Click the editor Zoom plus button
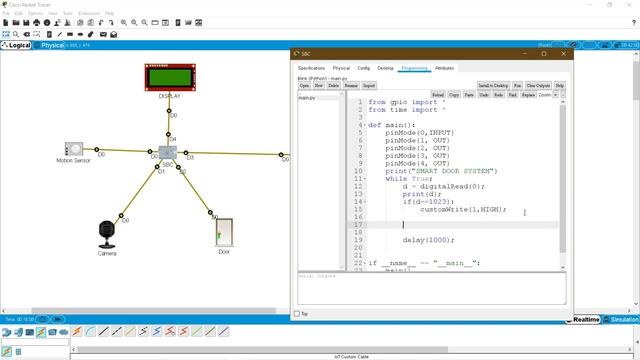Viewport: 640px width, 360px height. point(556,95)
